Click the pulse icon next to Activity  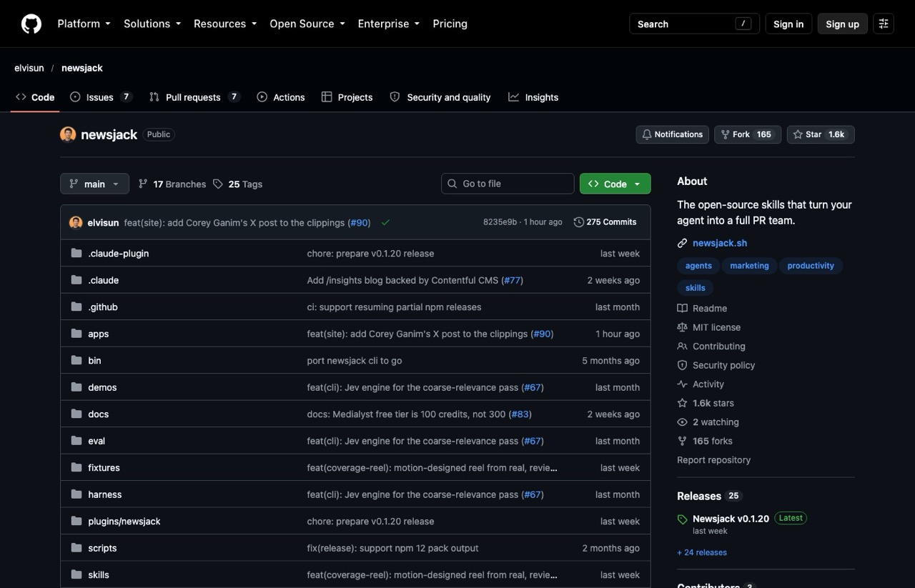(682, 384)
